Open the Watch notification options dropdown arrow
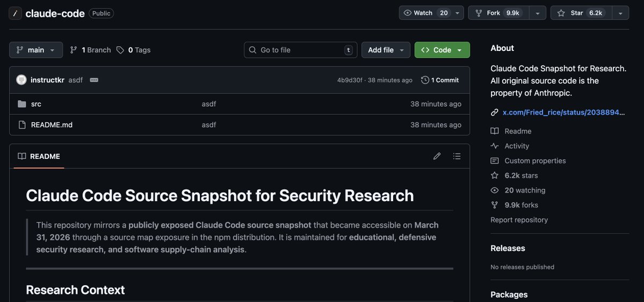Image resolution: width=644 pixels, height=302 pixels. click(x=458, y=13)
